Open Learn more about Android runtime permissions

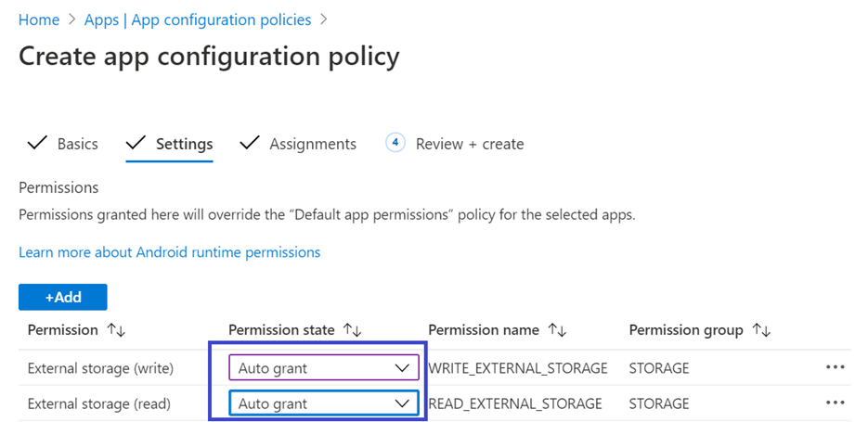coord(169,252)
